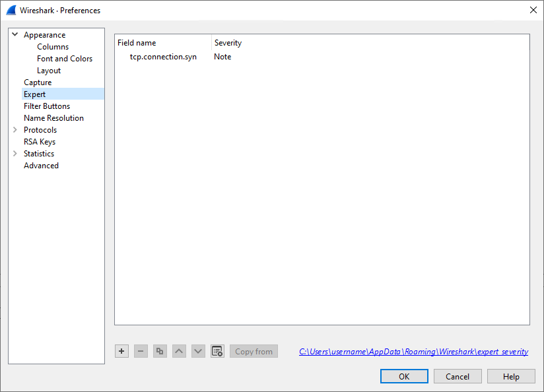Go to the Capture preferences page
This screenshot has height=392, width=544.
pyautogui.click(x=38, y=82)
